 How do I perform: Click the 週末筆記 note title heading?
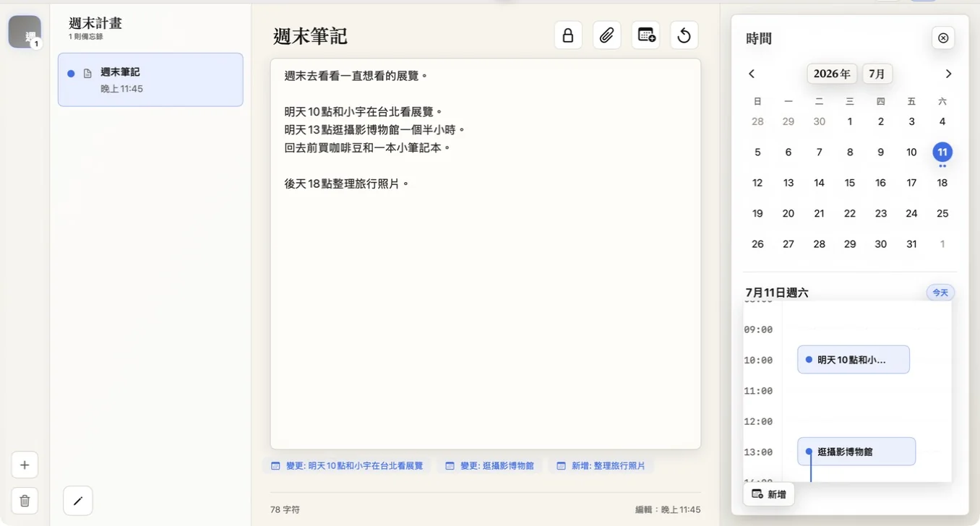310,36
